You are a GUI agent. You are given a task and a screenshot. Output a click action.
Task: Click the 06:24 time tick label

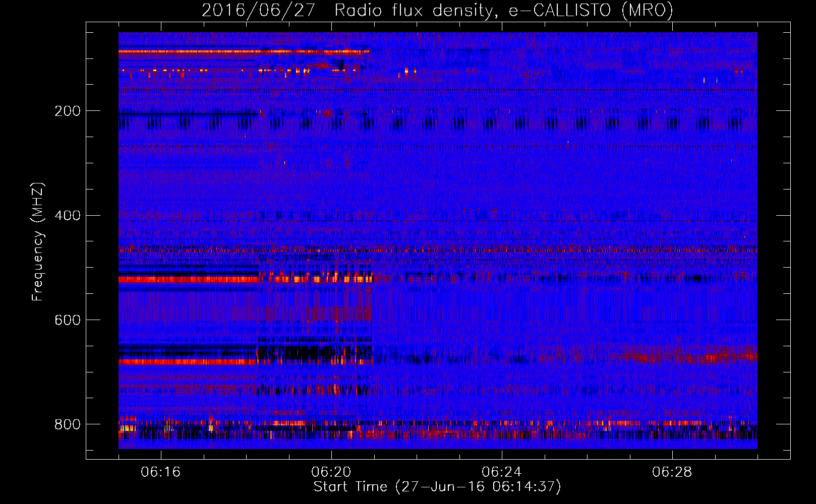501,472
